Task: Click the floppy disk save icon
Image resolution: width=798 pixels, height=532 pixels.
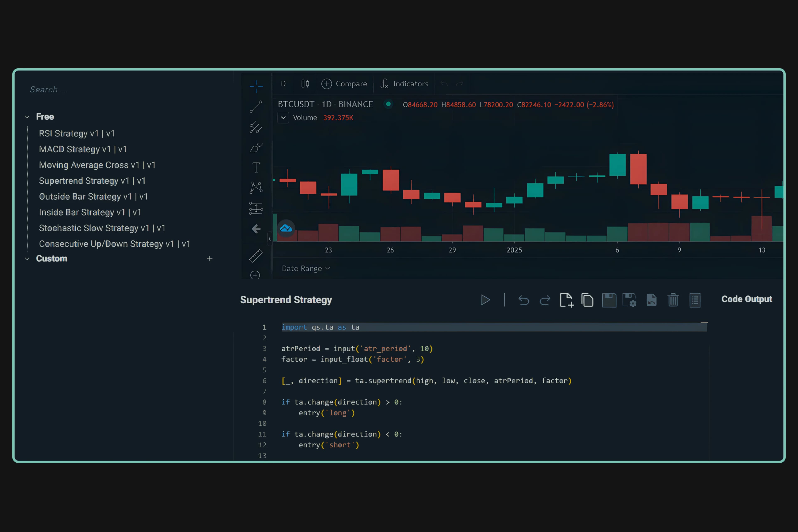Action: point(609,300)
